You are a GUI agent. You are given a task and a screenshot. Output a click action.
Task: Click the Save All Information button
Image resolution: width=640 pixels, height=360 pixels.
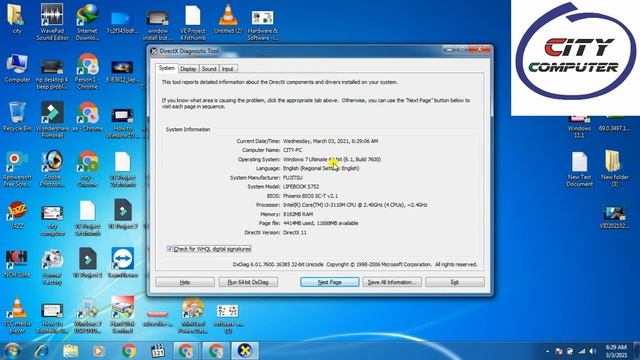tap(392, 282)
